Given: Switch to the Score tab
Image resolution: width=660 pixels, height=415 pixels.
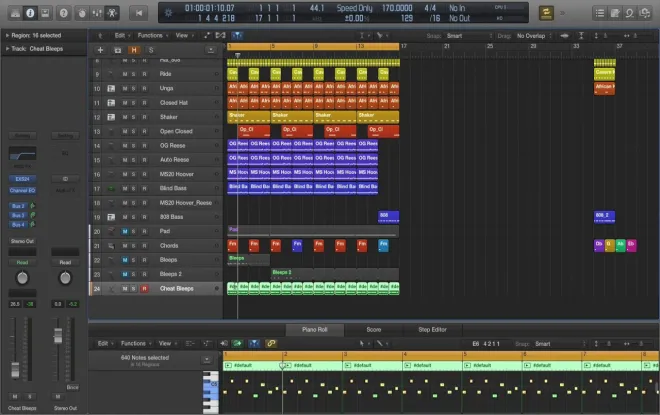Looking at the screenshot, I should click(x=373, y=330).
